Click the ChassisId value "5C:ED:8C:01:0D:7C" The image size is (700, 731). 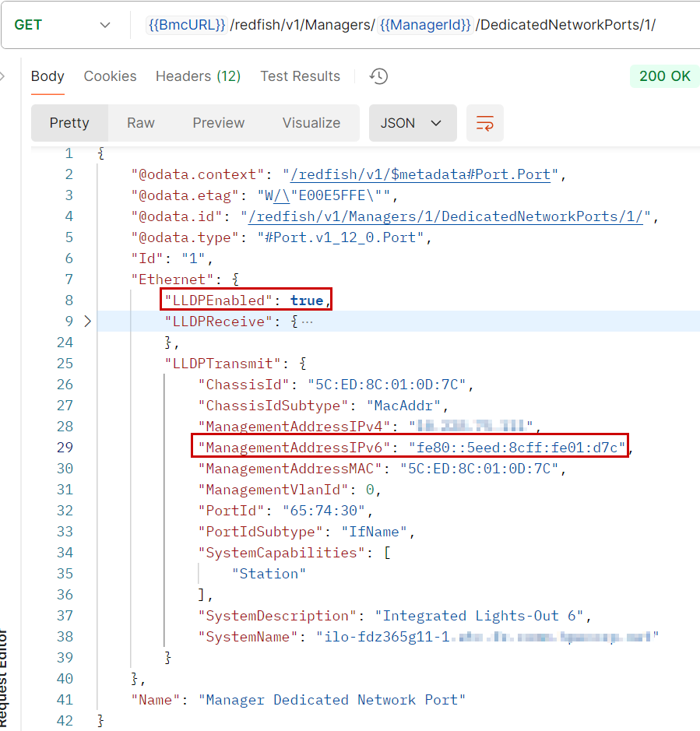click(x=387, y=385)
